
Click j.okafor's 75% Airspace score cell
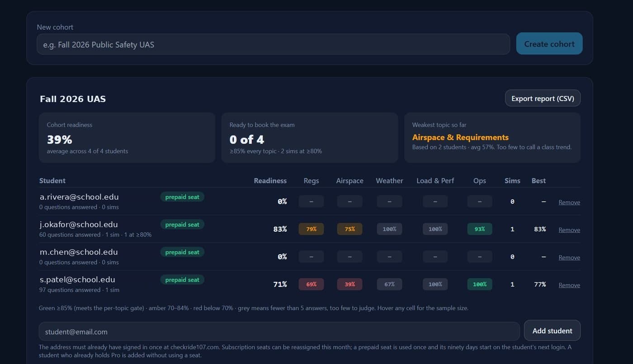point(350,229)
